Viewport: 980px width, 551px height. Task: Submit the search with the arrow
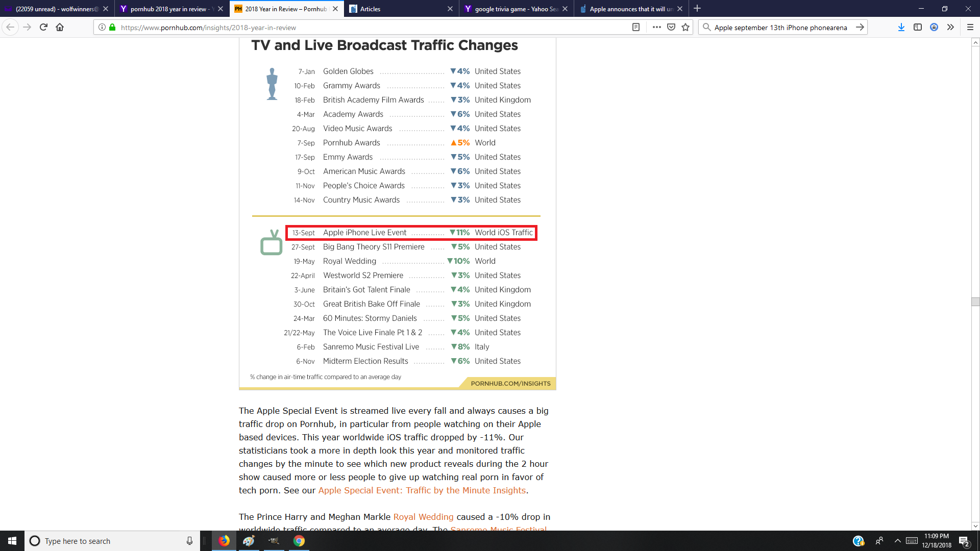pos(860,27)
